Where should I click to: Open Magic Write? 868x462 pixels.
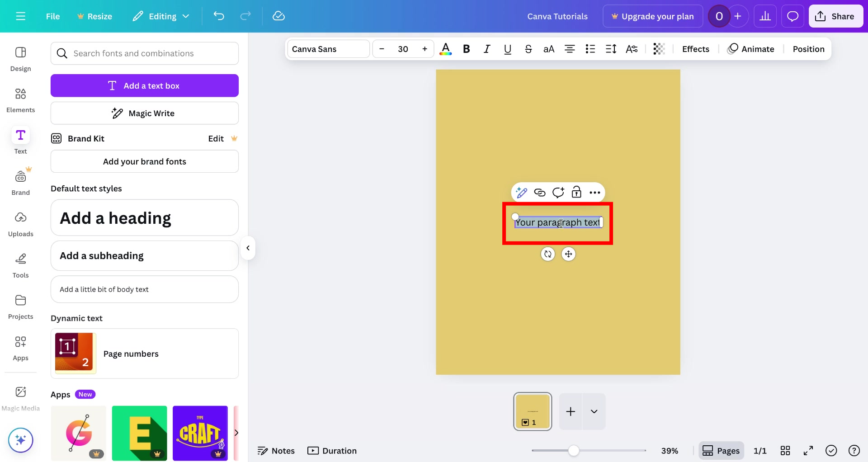click(144, 113)
